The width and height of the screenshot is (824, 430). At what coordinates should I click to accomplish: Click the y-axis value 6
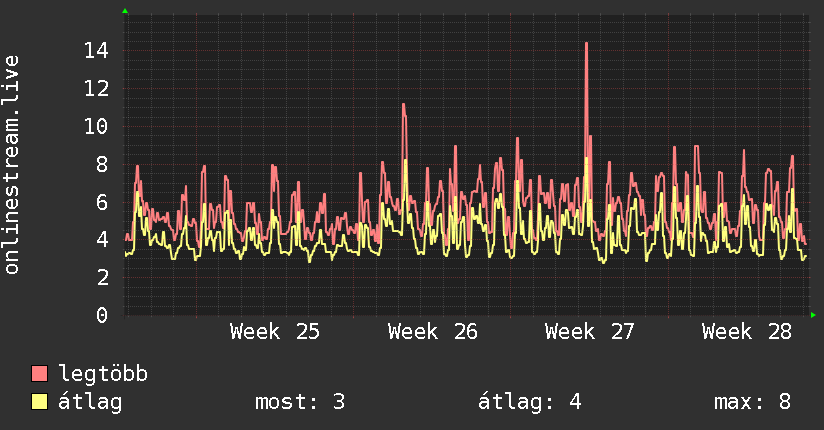click(x=102, y=202)
